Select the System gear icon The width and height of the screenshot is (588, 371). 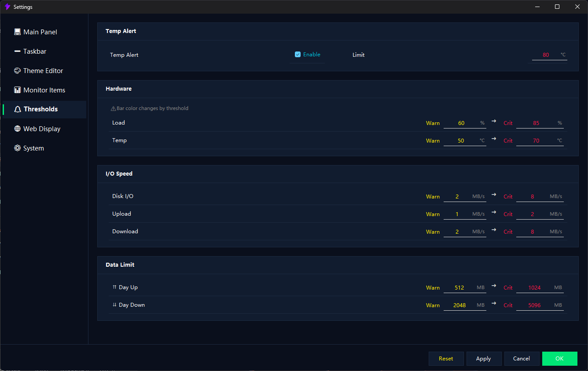(x=18, y=148)
